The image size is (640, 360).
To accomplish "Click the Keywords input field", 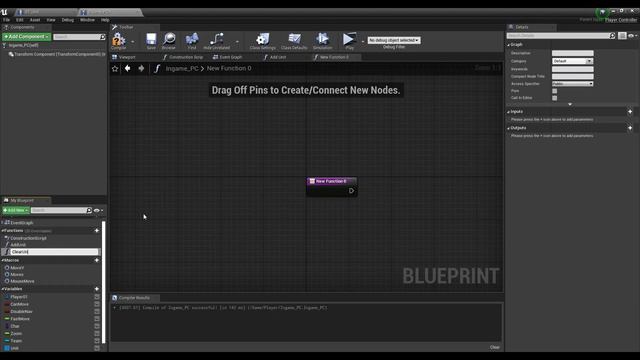I will tap(573, 69).
